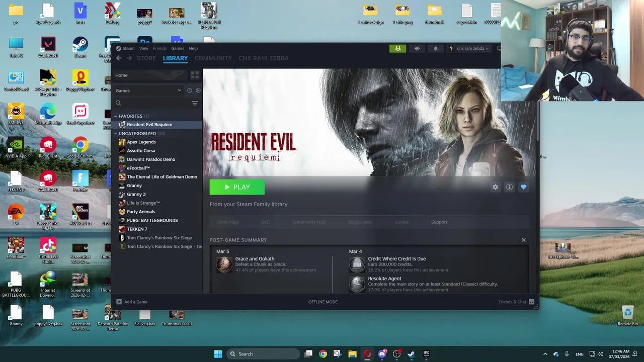Screen dimensions: 644x362
Task: Open the CNX RAHI ZEBDA profile tab
Action: [264, 58]
